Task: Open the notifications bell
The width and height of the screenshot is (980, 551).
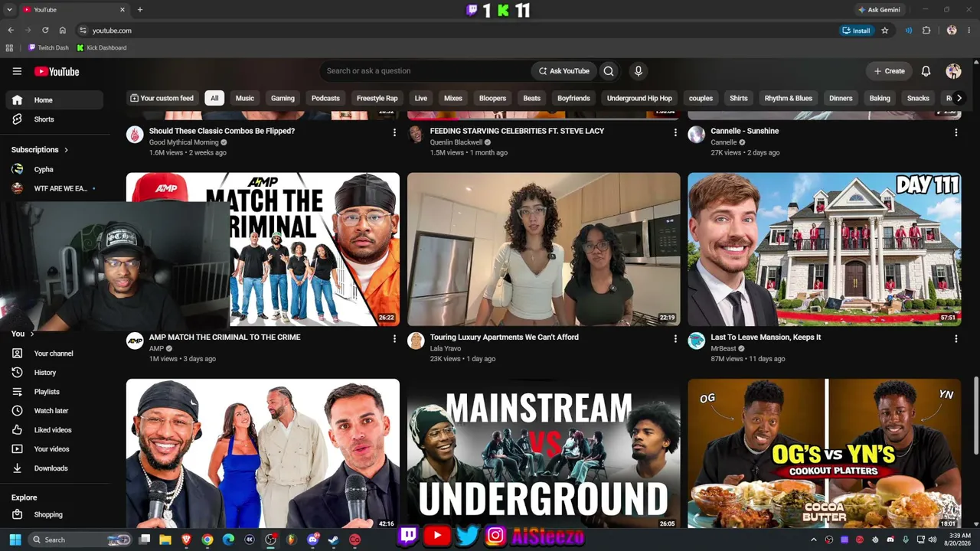Action: click(x=926, y=71)
